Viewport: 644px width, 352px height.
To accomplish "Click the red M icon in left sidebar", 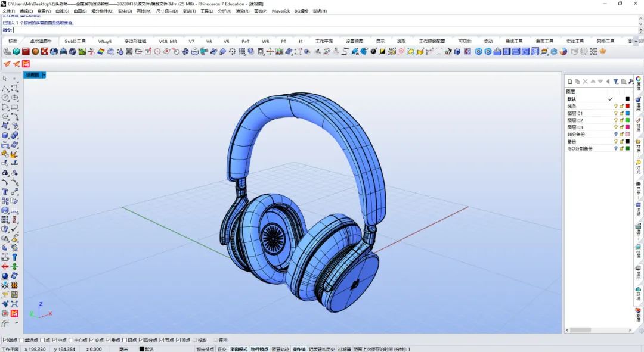I will click(x=14, y=313).
